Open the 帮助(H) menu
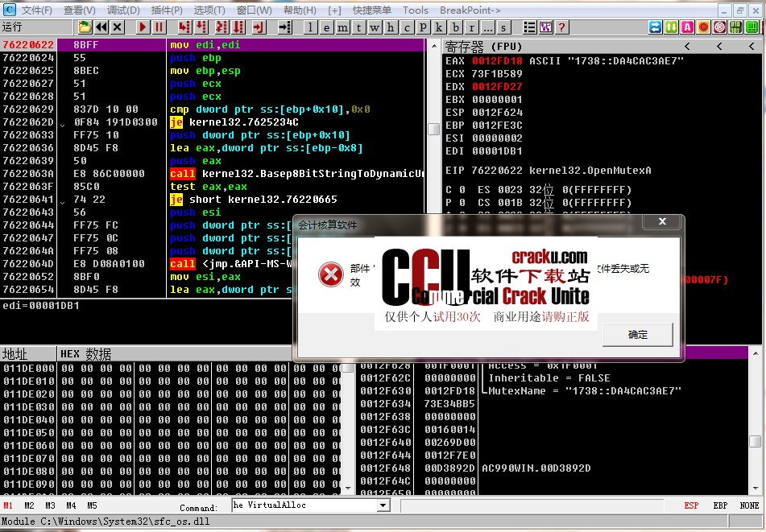This screenshot has height=532, width=766. tap(300, 10)
